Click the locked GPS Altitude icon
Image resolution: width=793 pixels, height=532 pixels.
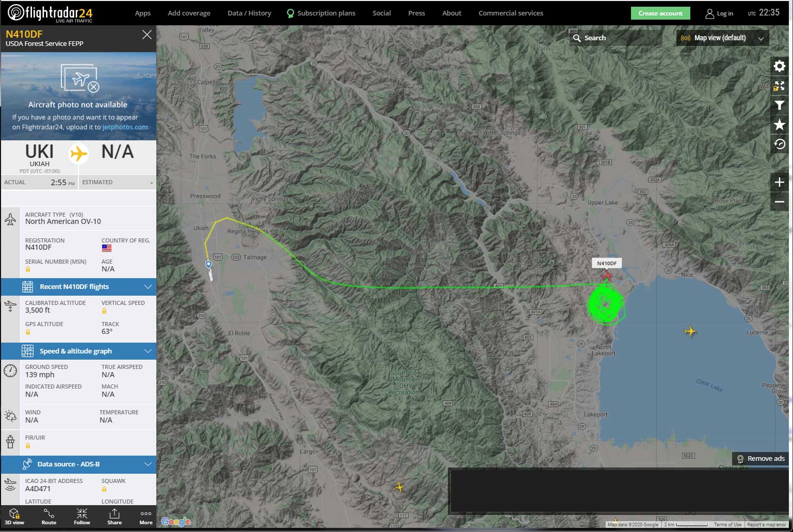click(28, 332)
